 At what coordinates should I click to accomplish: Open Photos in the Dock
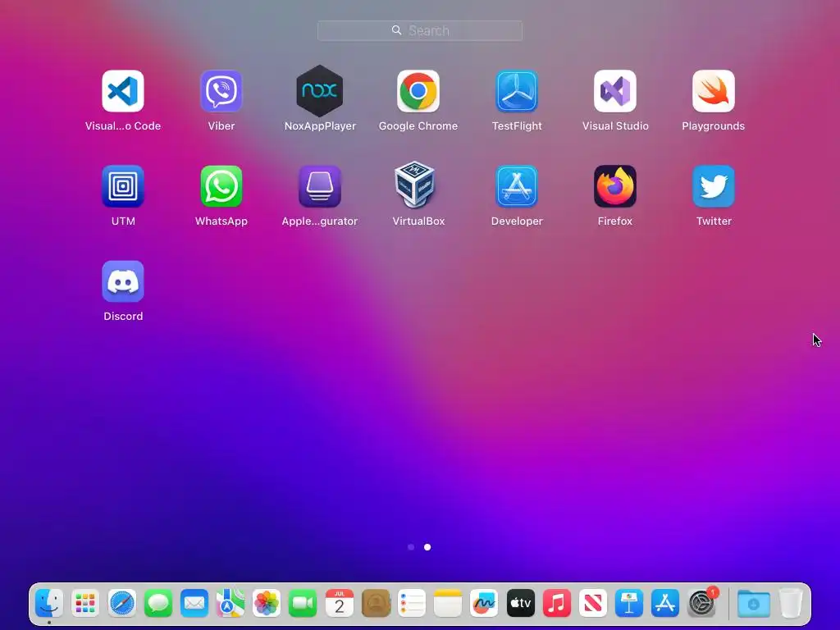pyautogui.click(x=267, y=603)
